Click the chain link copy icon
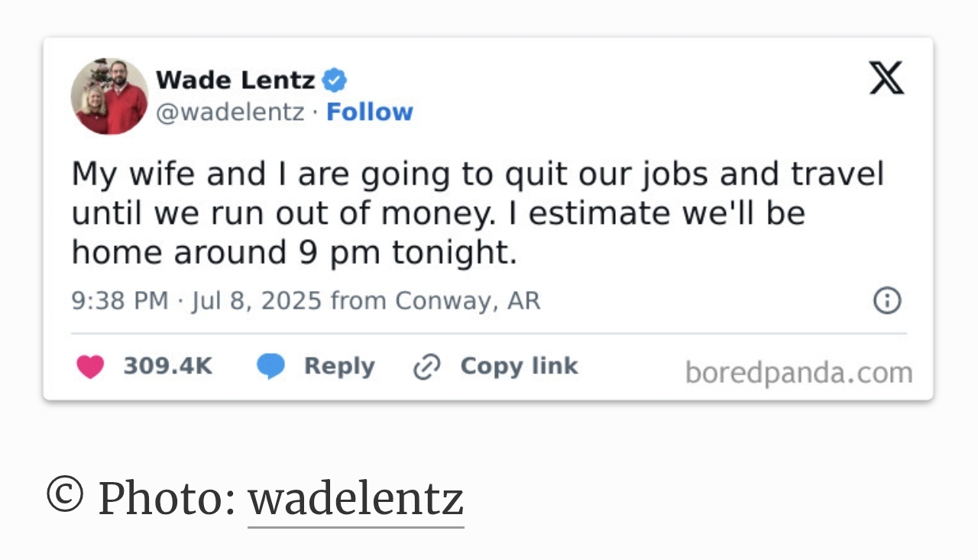 click(426, 367)
